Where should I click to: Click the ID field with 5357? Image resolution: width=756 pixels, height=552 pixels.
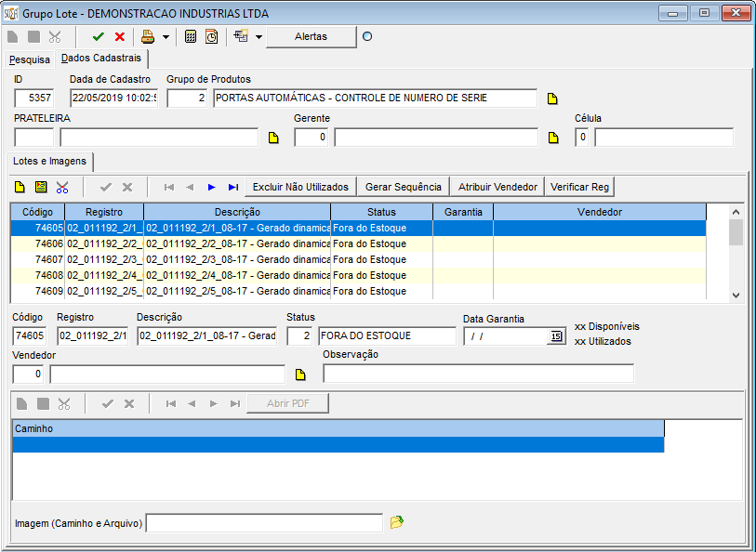click(34, 98)
